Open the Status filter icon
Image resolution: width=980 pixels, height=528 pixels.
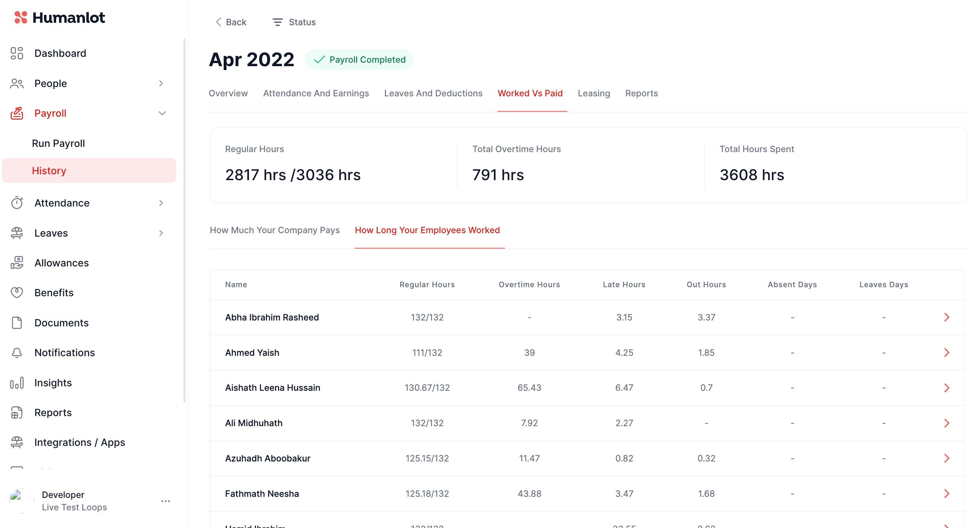tap(277, 23)
